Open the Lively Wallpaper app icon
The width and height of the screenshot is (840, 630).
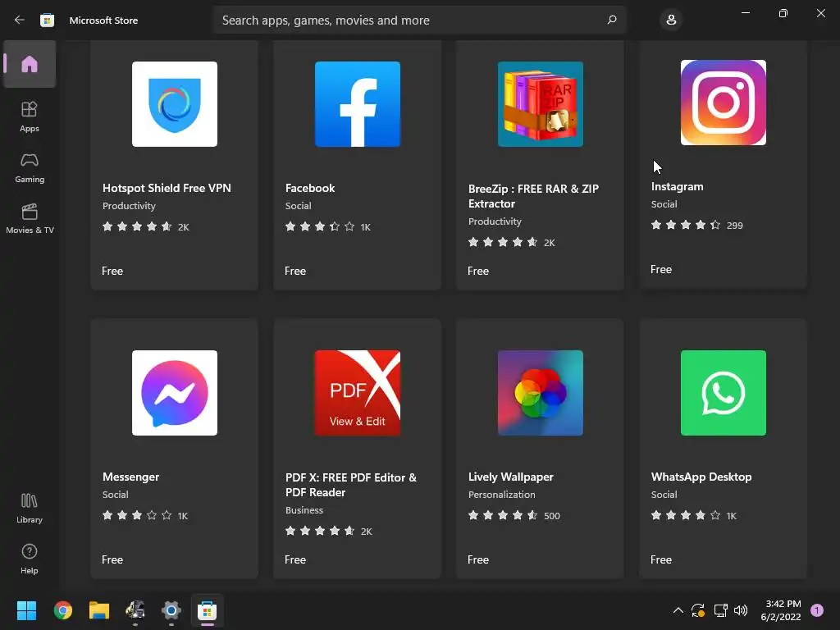tap(541, 393)
